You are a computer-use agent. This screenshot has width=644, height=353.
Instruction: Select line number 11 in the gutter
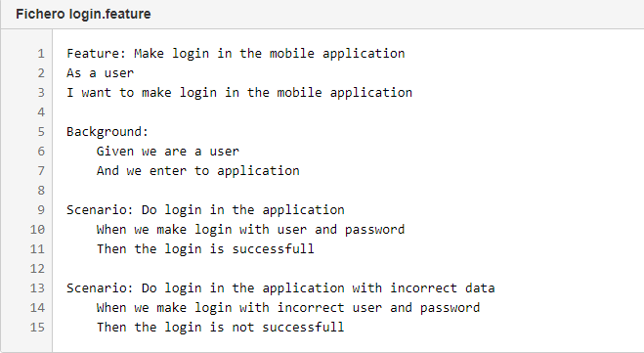tap(37, 249)
